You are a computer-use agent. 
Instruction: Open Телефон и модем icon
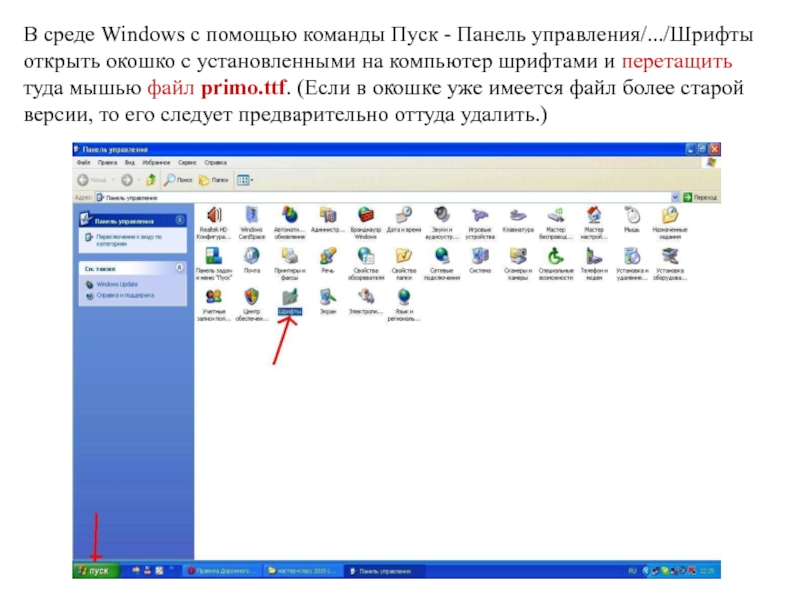click(x=594, y=264)
